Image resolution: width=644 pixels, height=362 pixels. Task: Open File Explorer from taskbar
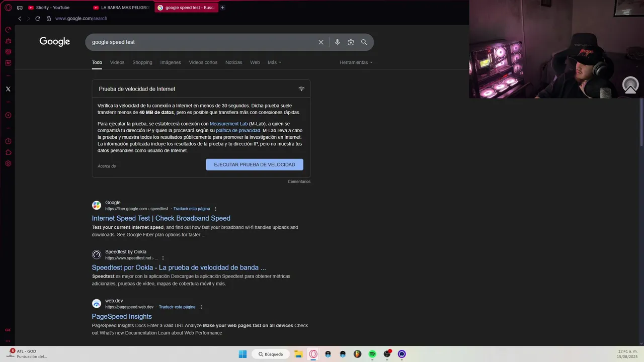click(x=298, y=354)
